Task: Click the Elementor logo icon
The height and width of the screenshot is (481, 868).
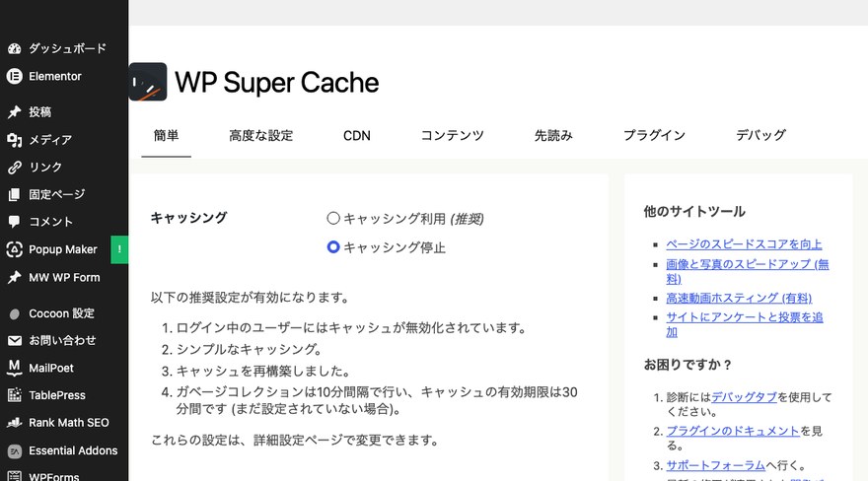Action: [x=15, y=76]
